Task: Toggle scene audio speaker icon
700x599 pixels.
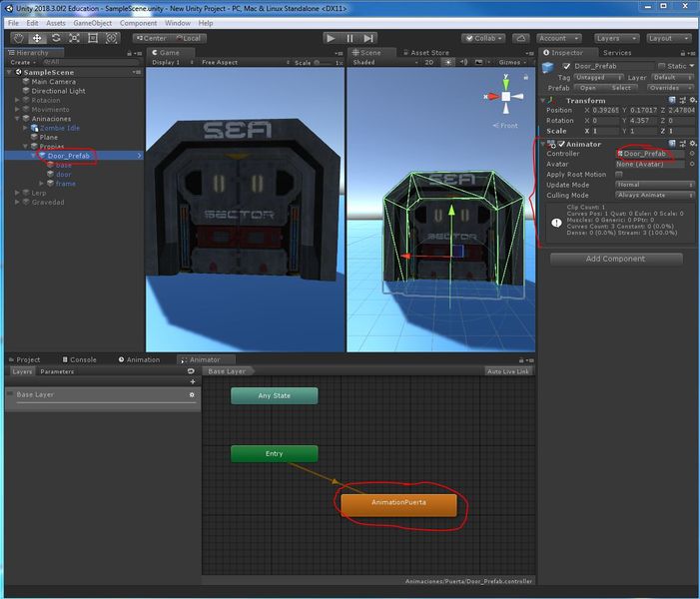Action: pos(464,62)
